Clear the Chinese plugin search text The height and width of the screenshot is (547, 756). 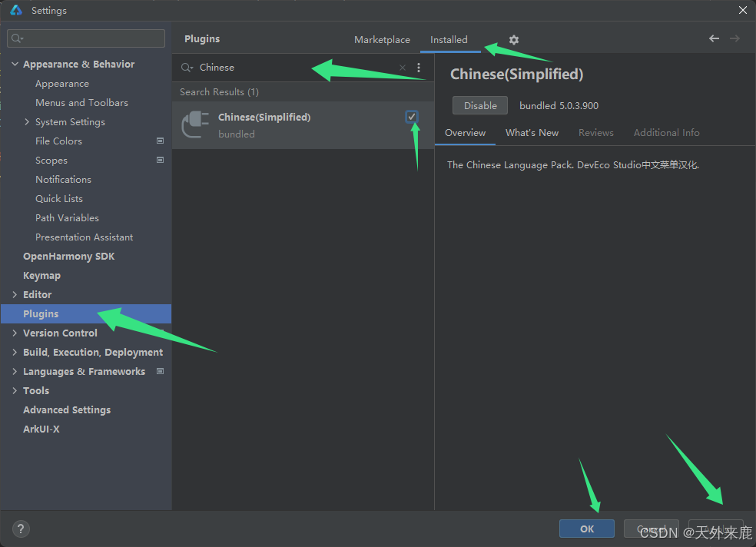(x=403, y=68)
